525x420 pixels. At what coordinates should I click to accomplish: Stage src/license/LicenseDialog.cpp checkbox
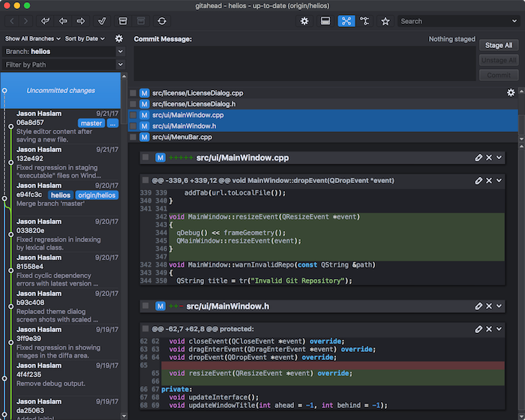133,93
